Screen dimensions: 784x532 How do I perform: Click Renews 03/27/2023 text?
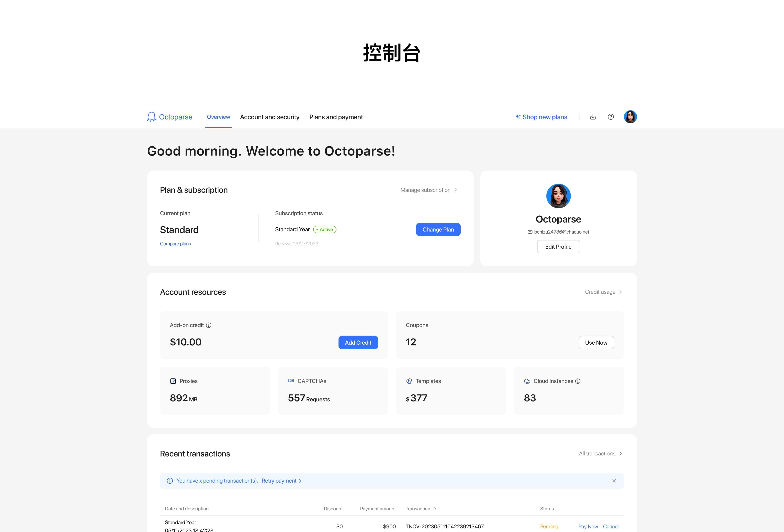point(296,244)
